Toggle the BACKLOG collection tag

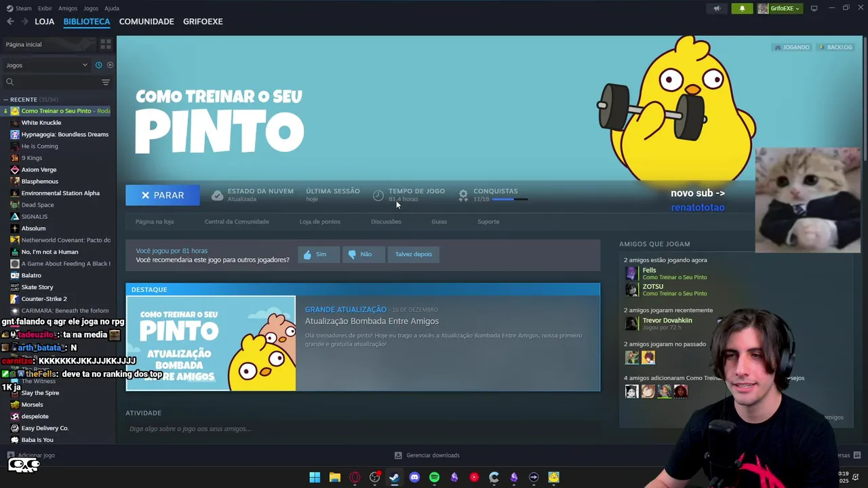(x=835, y=47)
